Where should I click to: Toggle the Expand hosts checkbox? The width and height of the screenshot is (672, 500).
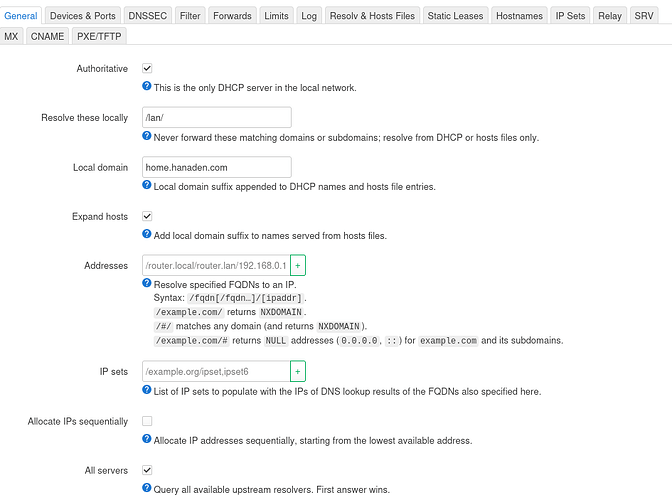pos(147,216)
